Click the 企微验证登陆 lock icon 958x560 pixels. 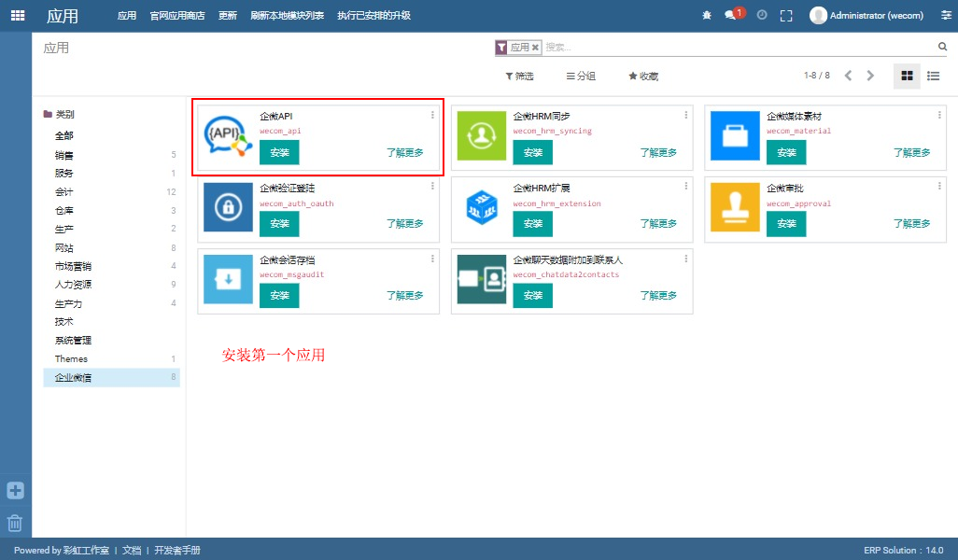click(228, 207)
